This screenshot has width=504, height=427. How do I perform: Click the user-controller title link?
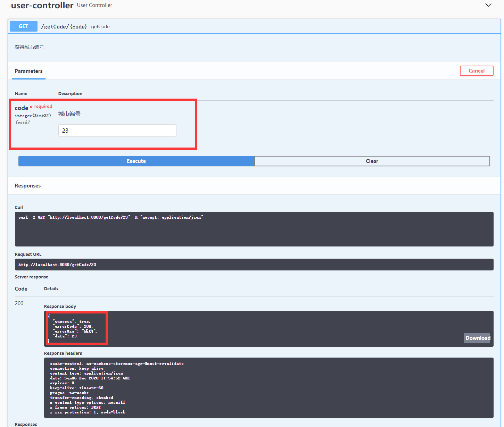pos(42,5)
